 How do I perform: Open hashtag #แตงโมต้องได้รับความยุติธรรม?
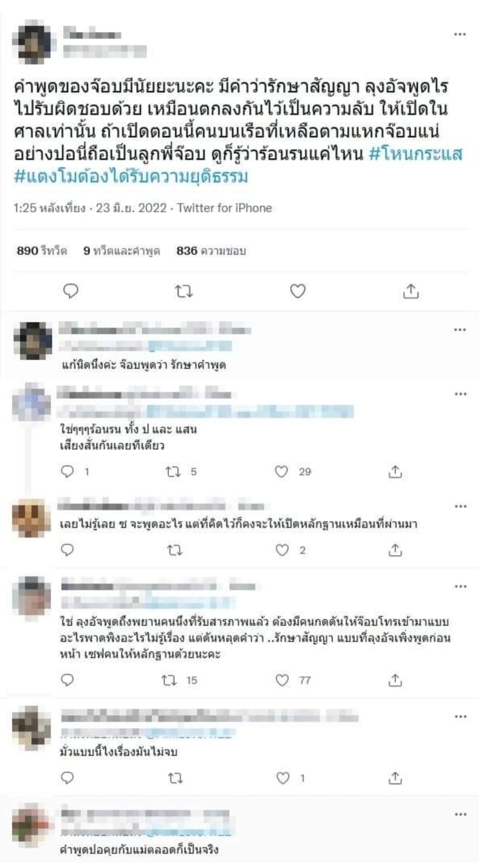[x=131, y=176]
